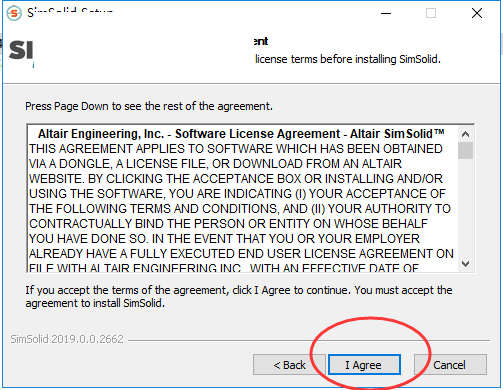Viewport: 503px width, 390px height.
Task: Close the SimSolid Setup dialog
Action: point(477,13)
